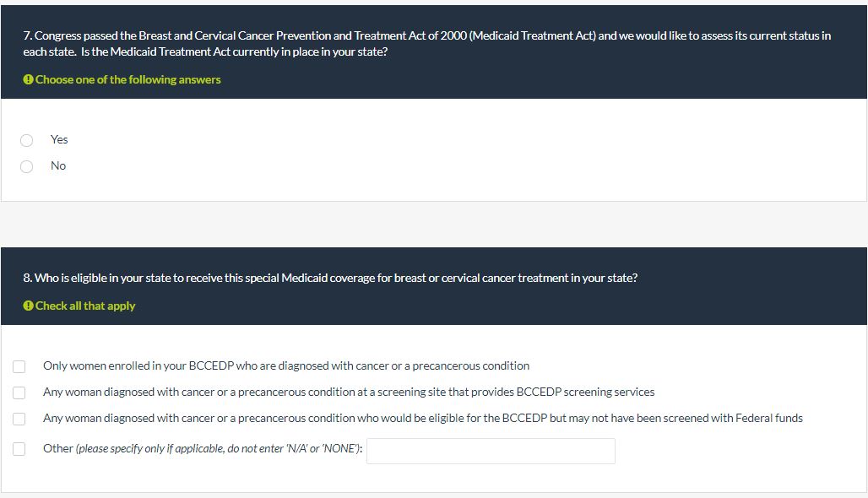Click the italic 'please specify only if applicable' hint
Image resolution: width=868 pixels, height=498 pixels.
click(x=220, y=448)
